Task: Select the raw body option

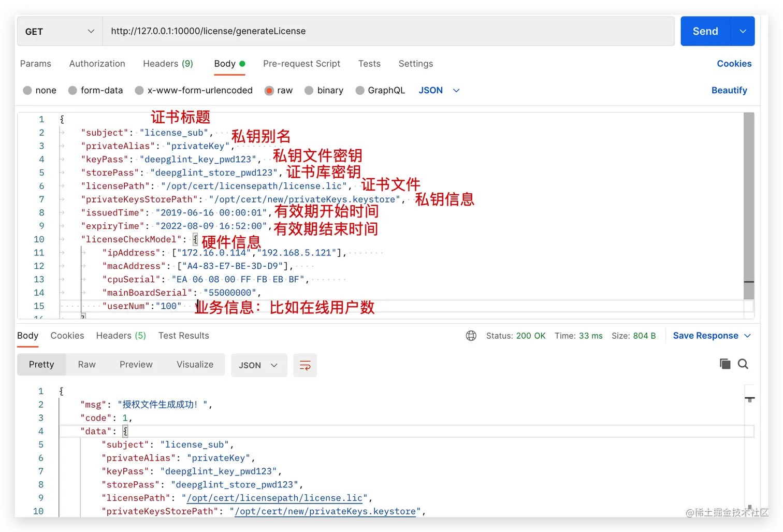Action: coord(279,90)
